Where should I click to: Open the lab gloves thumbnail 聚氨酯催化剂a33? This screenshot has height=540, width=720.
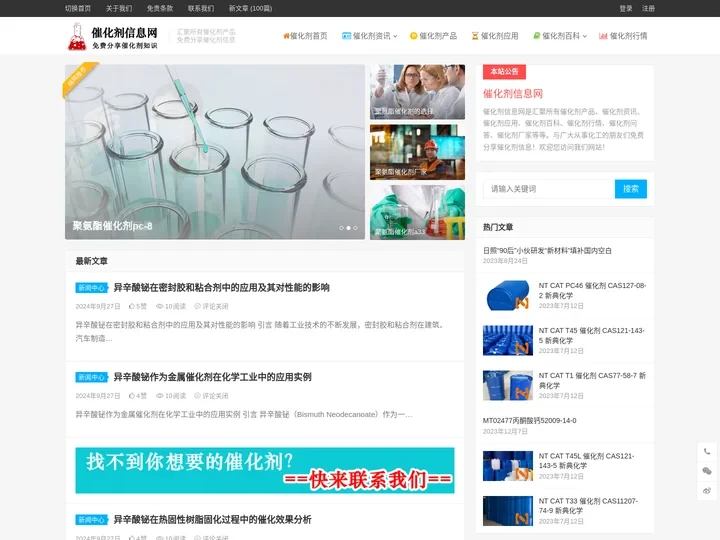point(417,212)
